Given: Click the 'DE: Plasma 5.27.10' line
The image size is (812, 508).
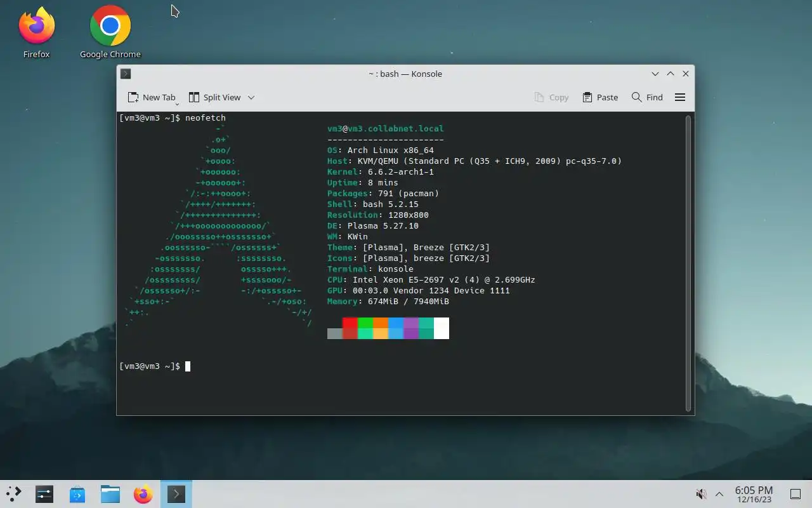Looking at the screenshot, I should [x=373, y=226].
